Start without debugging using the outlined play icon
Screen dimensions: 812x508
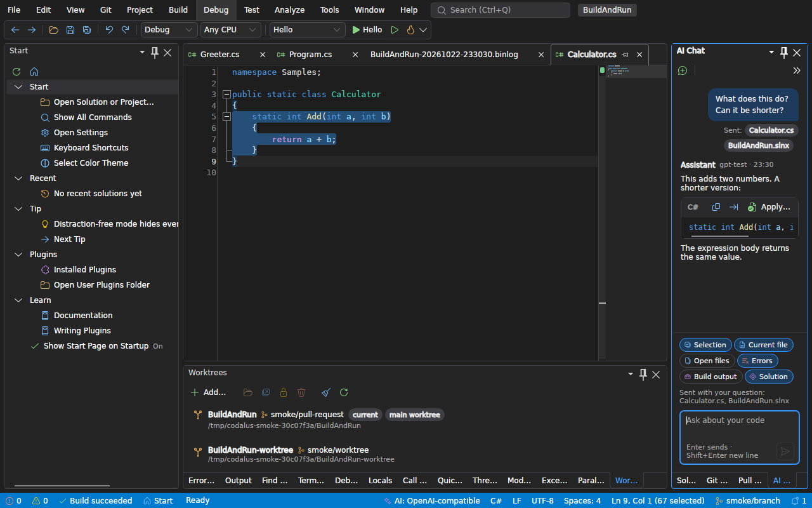pyautogui.click(x=395, y=30)
